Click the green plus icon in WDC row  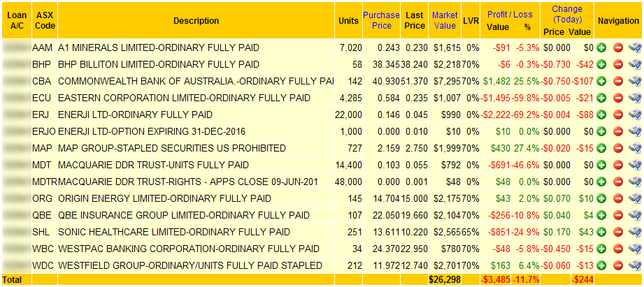point(601,265)
